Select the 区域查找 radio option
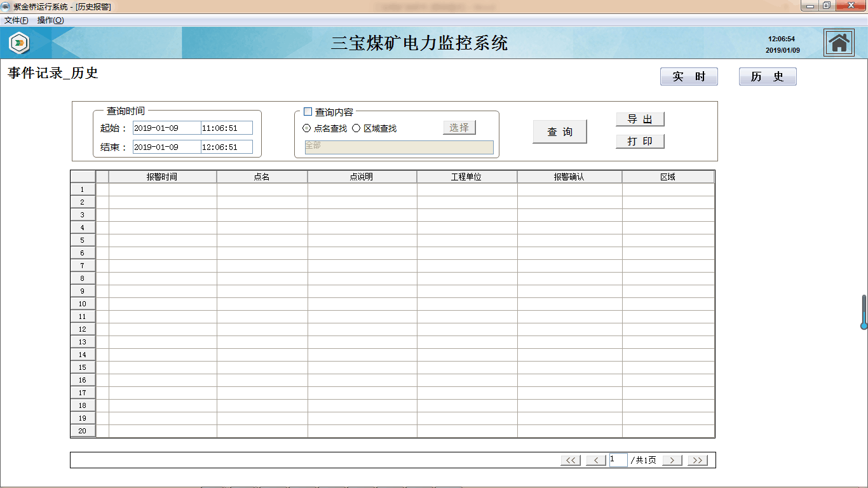This screenshot has width=868, height=488. (356, 128)
